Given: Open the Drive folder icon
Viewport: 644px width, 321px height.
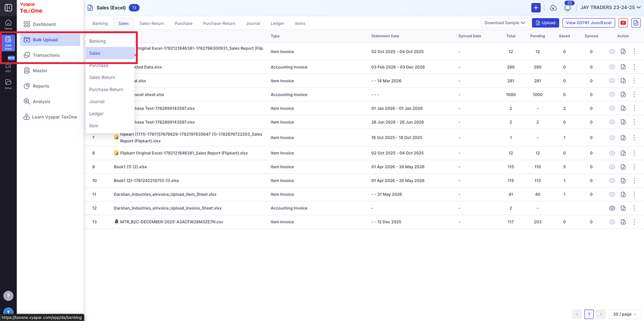Looking at the screenshot, I should point(8,84).
